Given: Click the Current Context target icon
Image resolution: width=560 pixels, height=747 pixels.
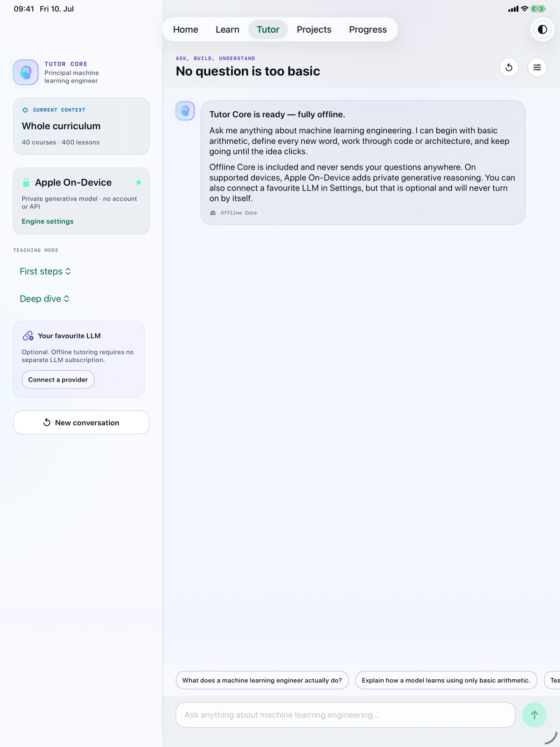Looking at the screenshot, I should click(25, 110).
